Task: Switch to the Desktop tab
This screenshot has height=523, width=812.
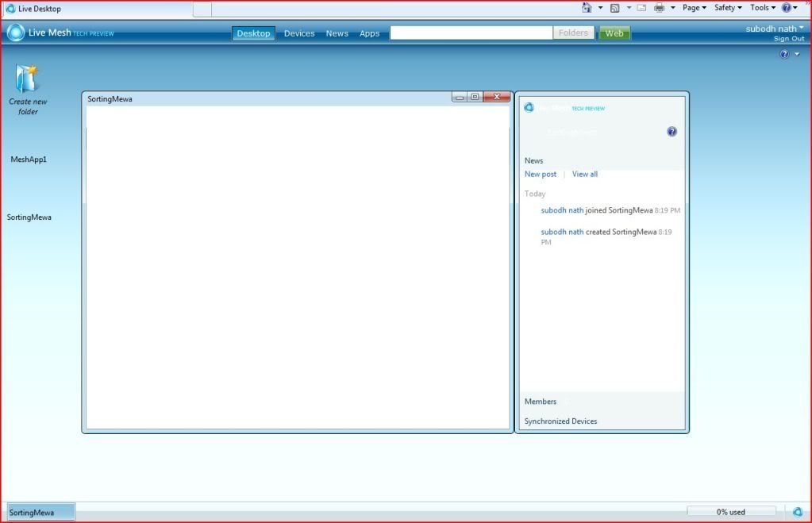Action: tap(253, 33)
